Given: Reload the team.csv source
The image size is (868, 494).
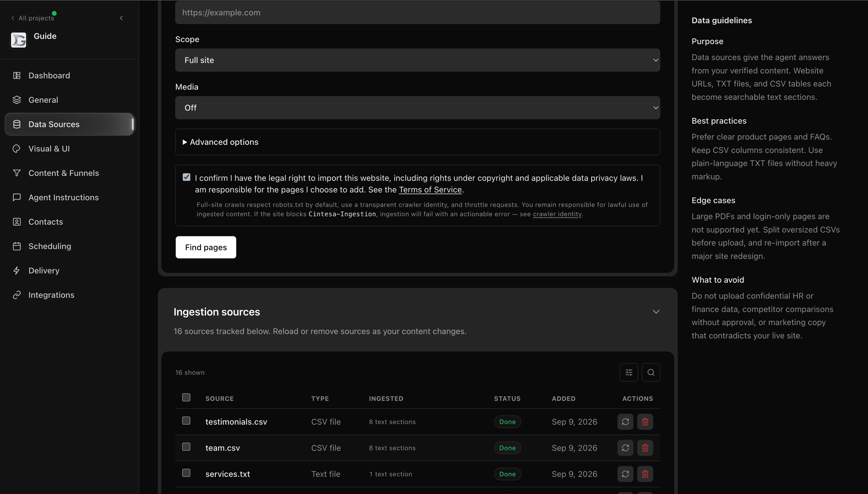Looking at the screenshot, I should (x=625, y=448).
